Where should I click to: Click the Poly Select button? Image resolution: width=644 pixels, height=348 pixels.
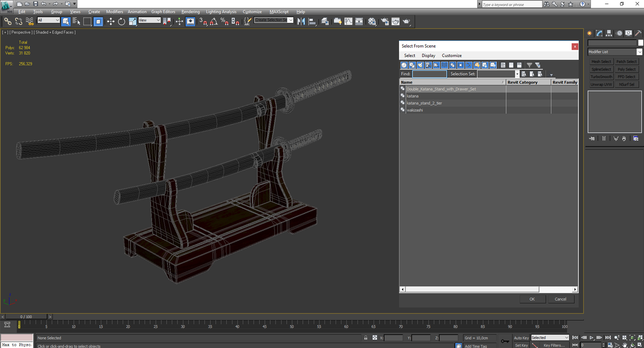click(x=626, y=70)
